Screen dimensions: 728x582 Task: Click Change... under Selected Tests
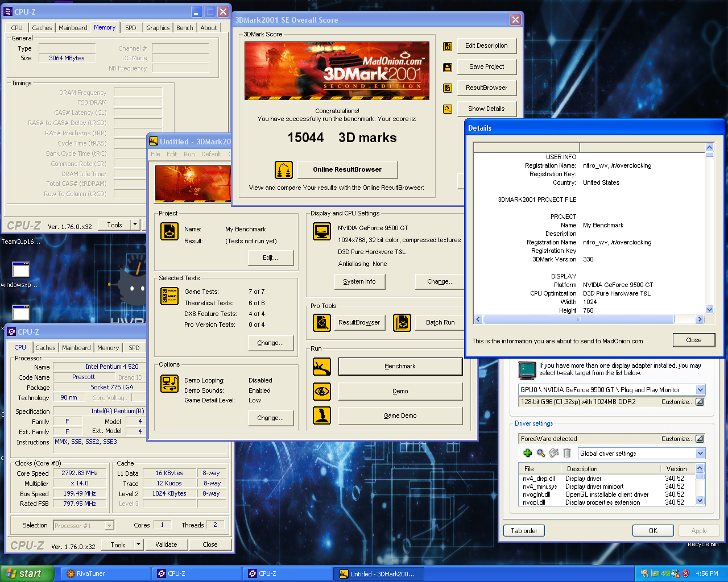click(x=271, y=343)
